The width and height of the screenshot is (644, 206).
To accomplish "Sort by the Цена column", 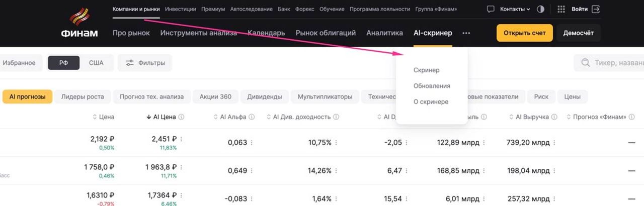I will [x=103, y=117].
